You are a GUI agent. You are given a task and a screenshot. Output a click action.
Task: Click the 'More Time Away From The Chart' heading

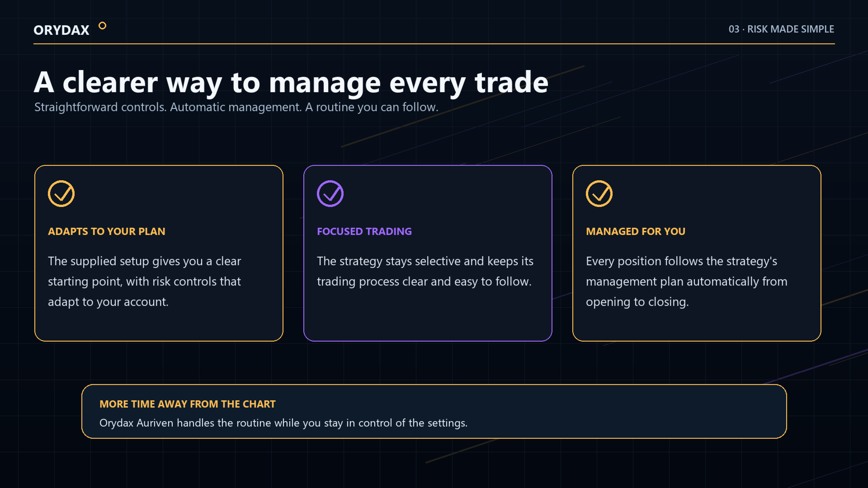pyautogui.click(x=188, y=404)
